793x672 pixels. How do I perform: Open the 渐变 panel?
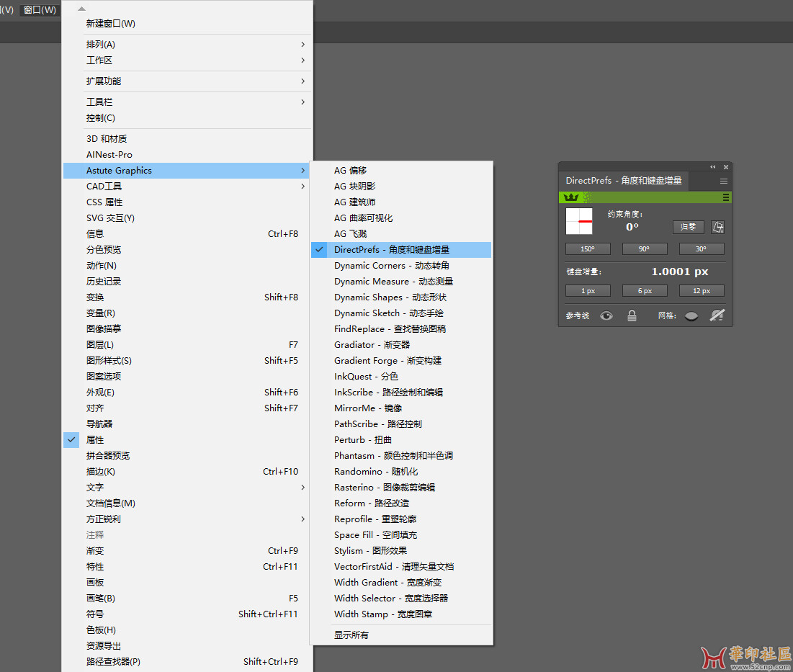pyautogui.click(x=187, y=551)
